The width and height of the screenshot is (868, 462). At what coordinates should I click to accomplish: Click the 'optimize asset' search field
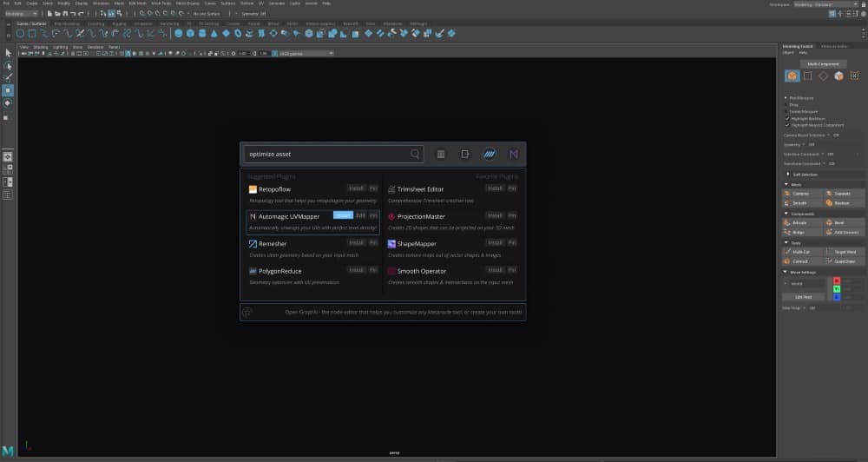click(334, 154)
